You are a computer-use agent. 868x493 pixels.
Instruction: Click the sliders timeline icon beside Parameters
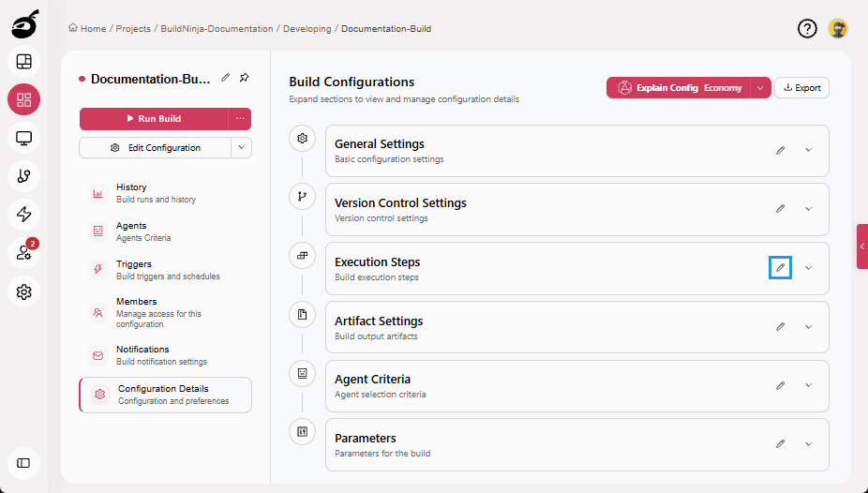pos(302,431)
